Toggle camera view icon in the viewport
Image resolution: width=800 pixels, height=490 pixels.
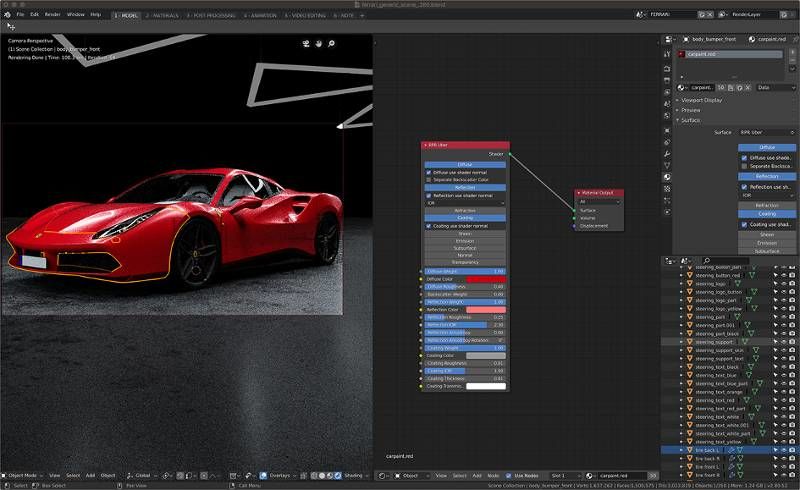306,44
